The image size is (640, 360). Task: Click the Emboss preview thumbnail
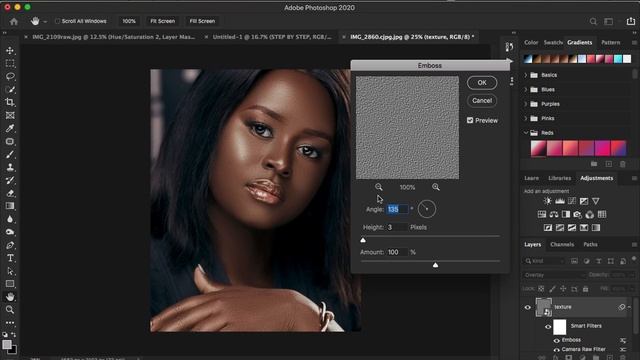[x=407, y=128]
